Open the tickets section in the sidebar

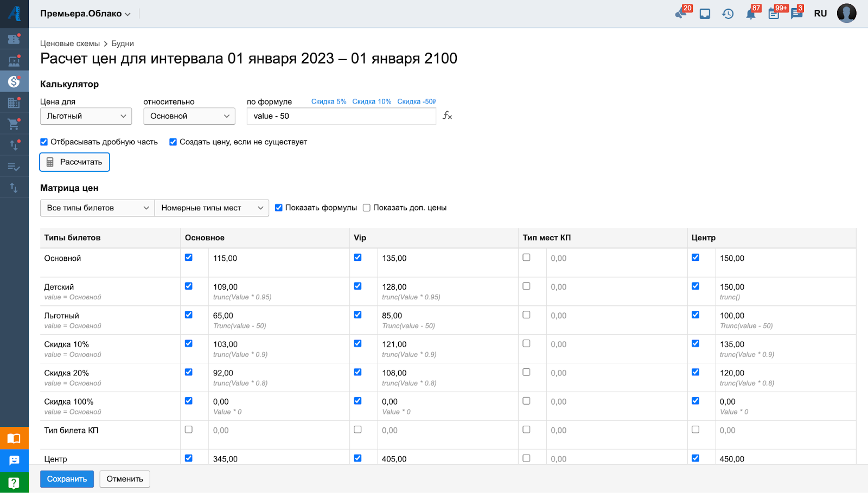coord(14,39)
